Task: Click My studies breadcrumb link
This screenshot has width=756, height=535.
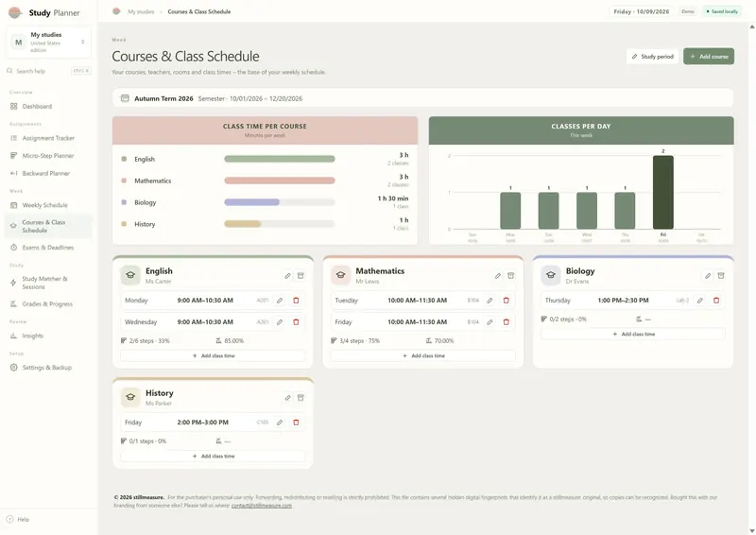Action: coord(141,11)
